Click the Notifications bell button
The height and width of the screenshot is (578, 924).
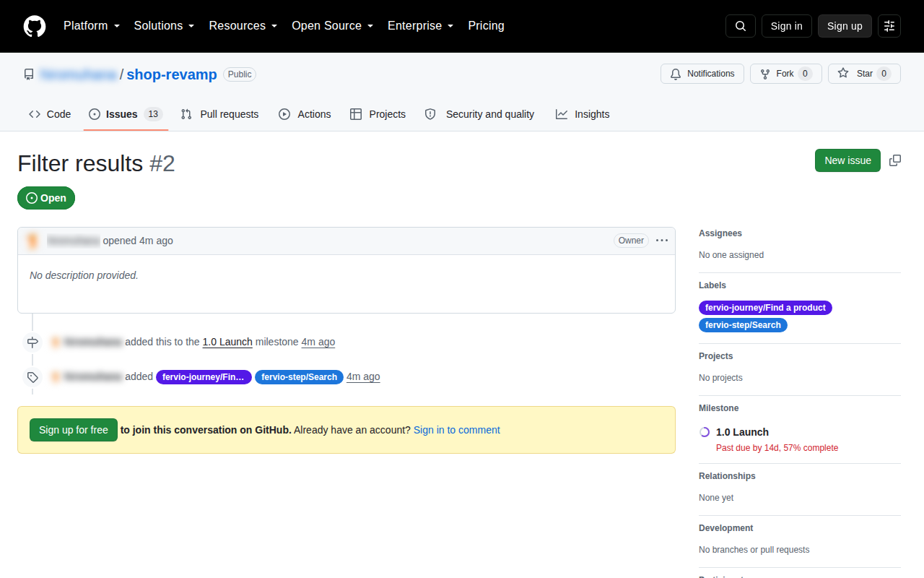702,74
